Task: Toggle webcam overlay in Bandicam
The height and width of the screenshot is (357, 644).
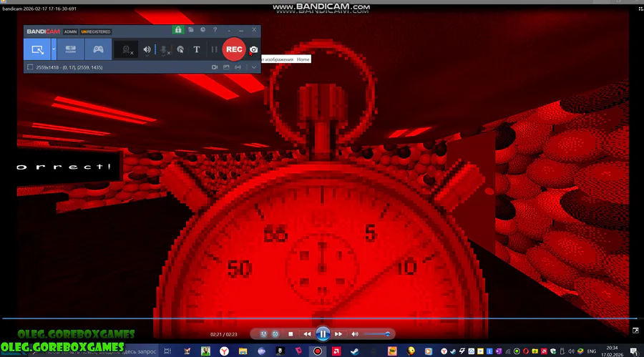Action: coord(127,49)
